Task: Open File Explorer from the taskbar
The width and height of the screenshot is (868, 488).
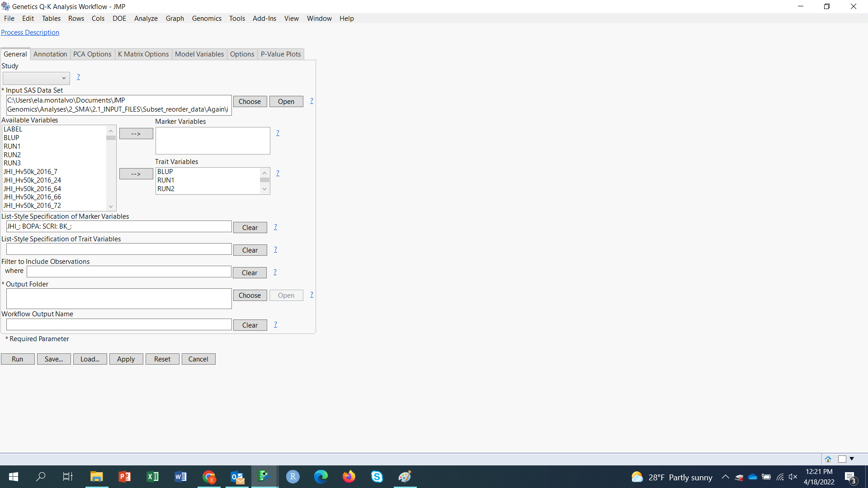Action: [x=96, y=477]
